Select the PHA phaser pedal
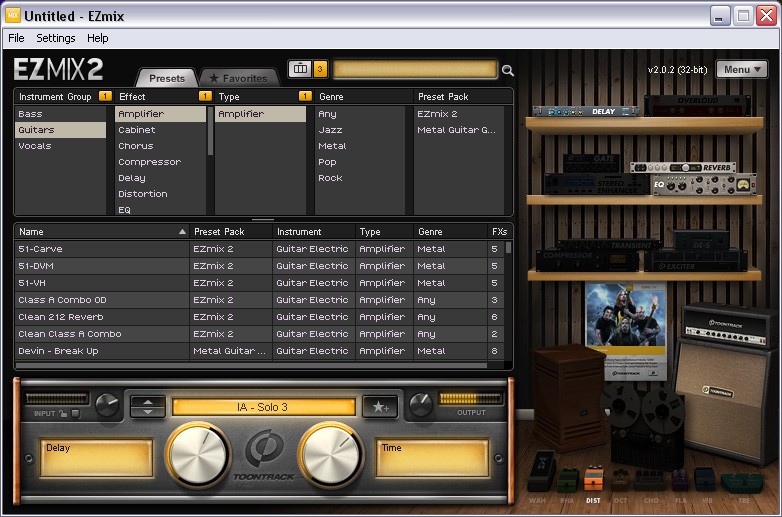Screen dimensions: 782x517 click(567, 480)
